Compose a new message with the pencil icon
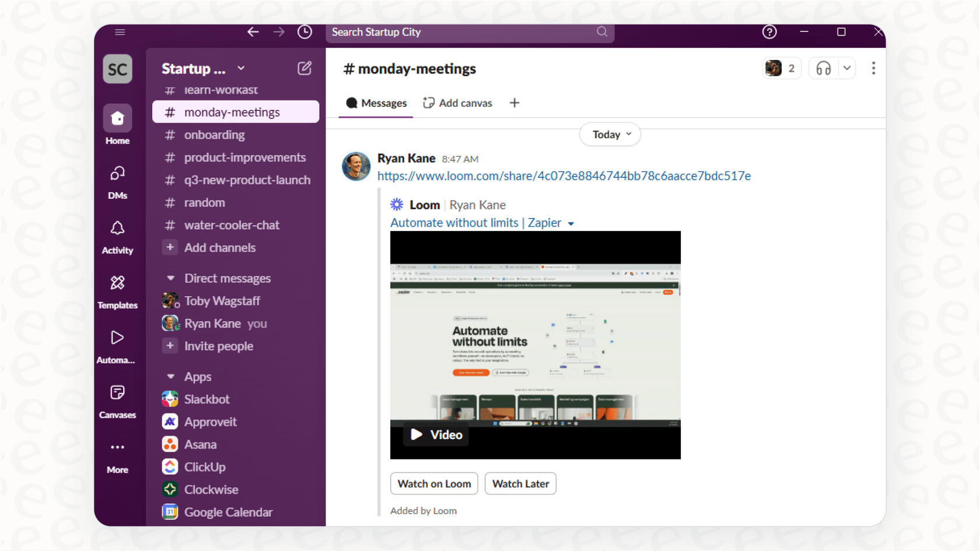The width and height of the screenshot is (980, 551). coord(304,68)
